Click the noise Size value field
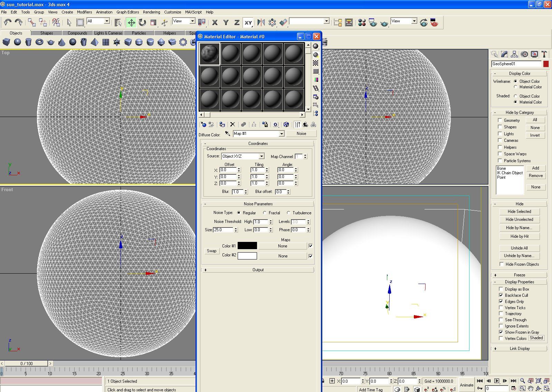The width and height of the screenshot is (552, 392). tap(223, 230)
